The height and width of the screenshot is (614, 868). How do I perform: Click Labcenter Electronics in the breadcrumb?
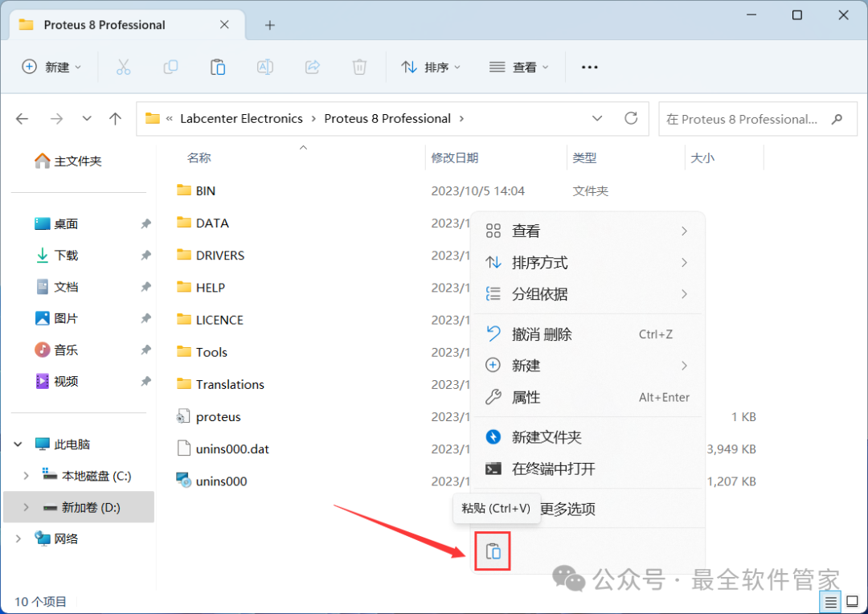(x=241, y=118)
